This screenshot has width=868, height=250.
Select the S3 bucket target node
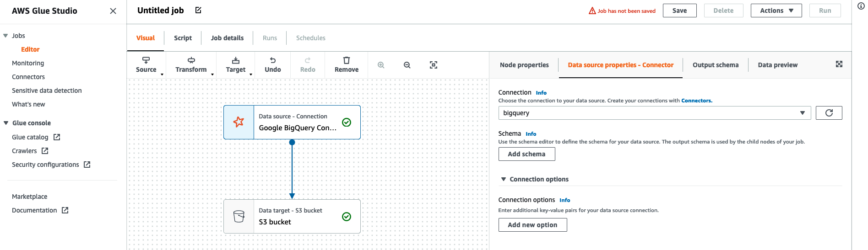click(292, 216)
